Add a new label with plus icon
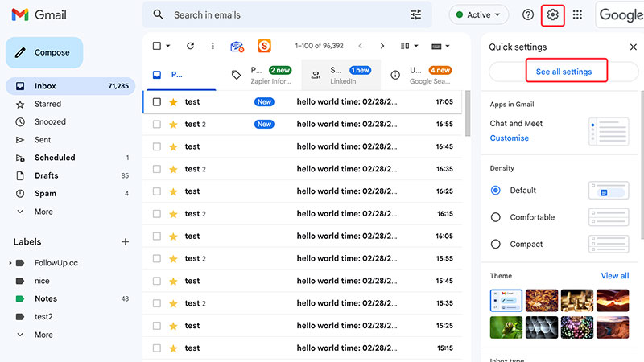 pos(126,242)
